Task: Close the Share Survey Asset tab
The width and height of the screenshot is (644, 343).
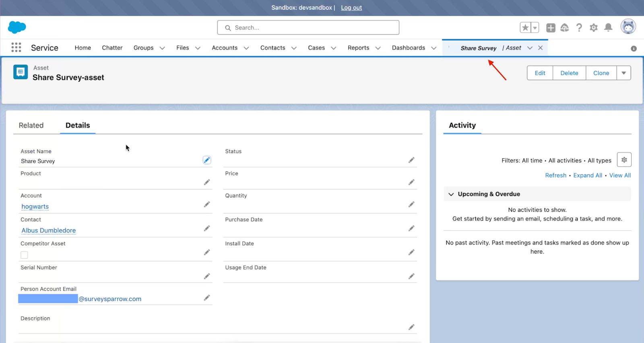Action: [x=541, y=48]
